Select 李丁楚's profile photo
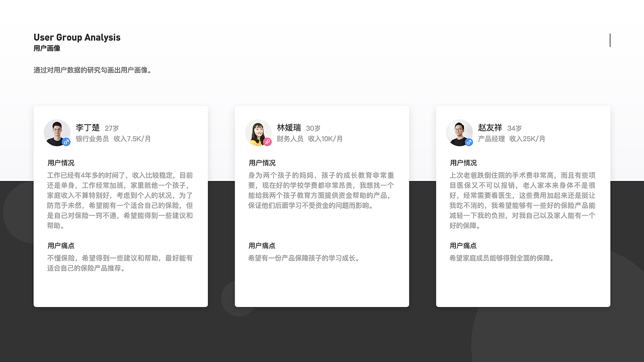The width and height of the screenshot is (644, 362). pyautogui.click(x=57, y=132)
